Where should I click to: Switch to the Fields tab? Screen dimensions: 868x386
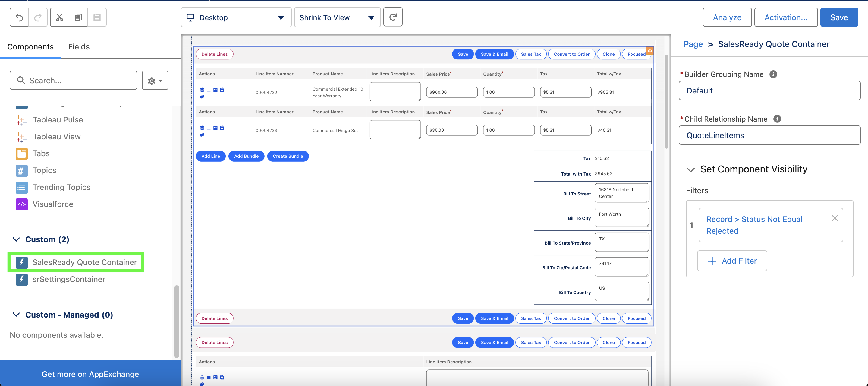click(x=78, y=46)
